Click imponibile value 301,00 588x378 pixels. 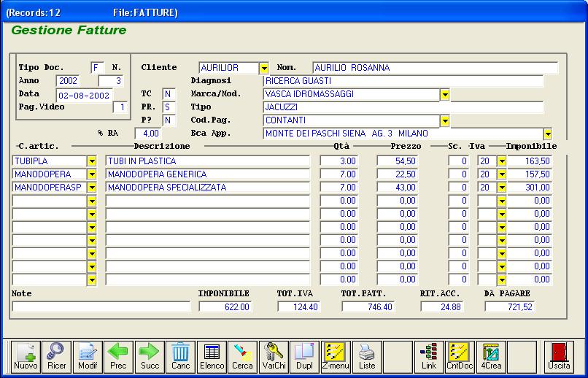point(530,188)
